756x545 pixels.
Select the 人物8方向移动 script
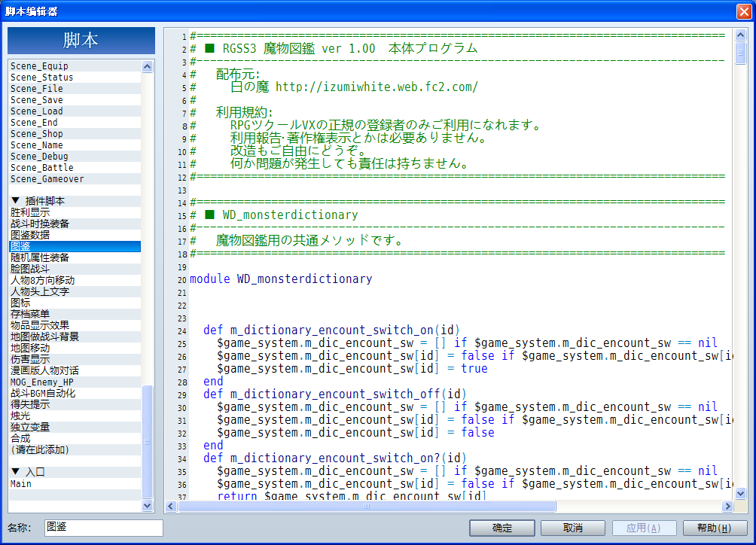(75, 280)
